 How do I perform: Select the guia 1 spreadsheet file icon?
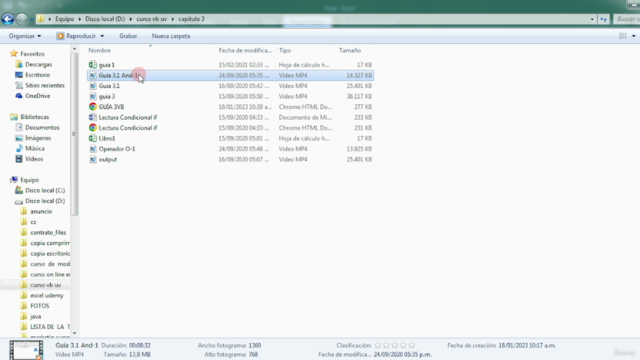pyautogui.click(x=93, y=64)
